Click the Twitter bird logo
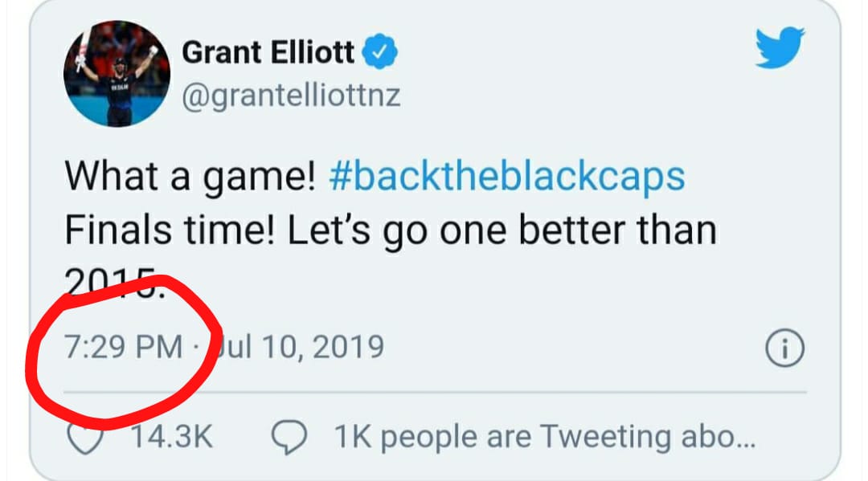 coord(780,47)
